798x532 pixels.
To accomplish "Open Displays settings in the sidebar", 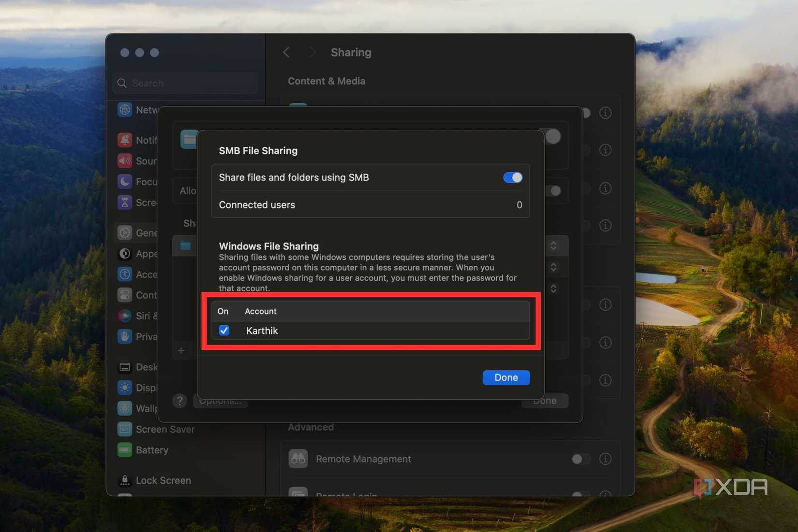I will [x=138, y=388].
